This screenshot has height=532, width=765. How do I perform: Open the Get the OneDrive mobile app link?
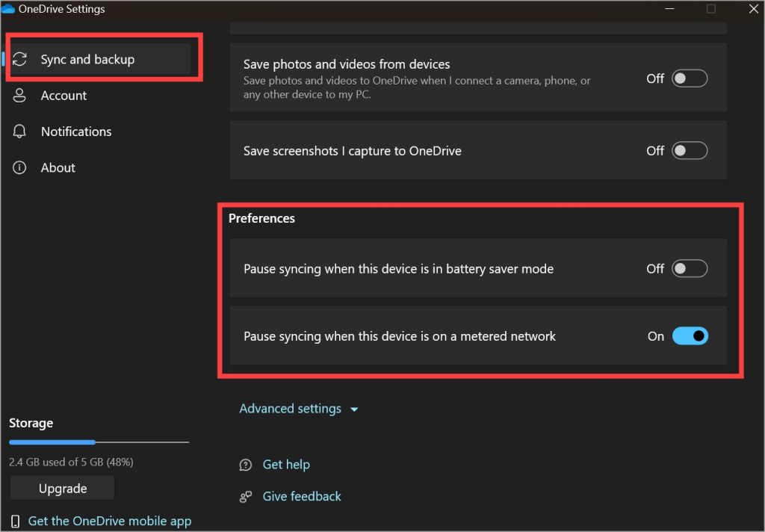click(109, 522)
